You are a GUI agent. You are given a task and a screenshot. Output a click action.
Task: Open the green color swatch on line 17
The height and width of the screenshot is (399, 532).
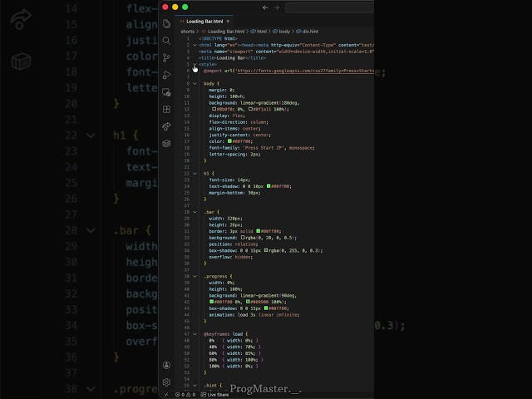click(x=229, y=141)
